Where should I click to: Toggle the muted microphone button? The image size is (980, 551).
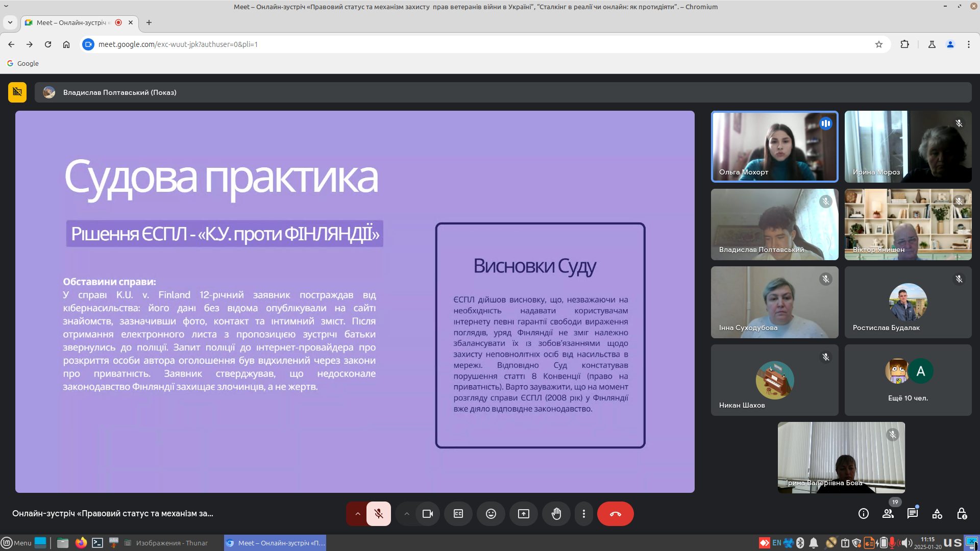pyautogui.click(x=378, y=514)
